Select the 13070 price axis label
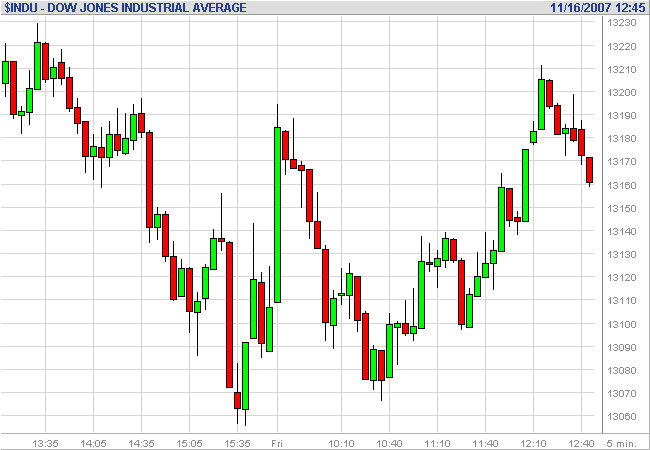The image size is (650, 450). pyautogui.click(x=621, y=393)
